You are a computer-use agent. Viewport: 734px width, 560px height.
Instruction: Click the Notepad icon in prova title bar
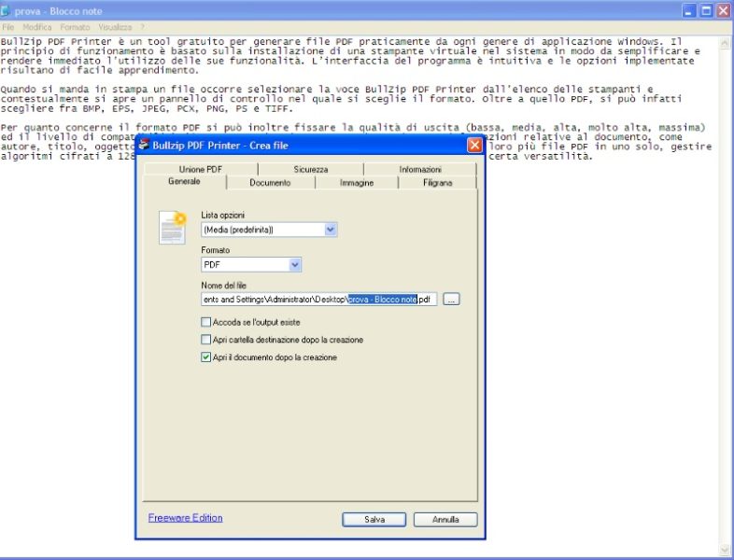pos(7,10)
